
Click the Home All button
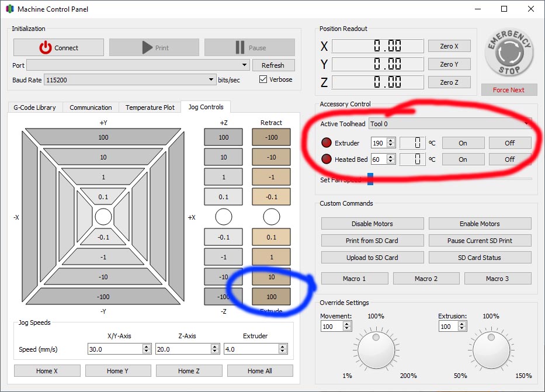tap(259, 371)
